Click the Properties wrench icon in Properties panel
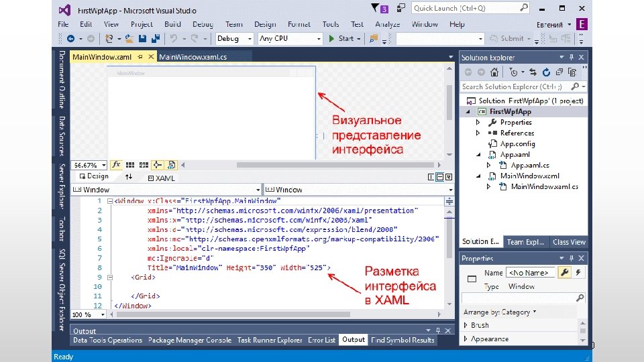The width and height of the screenshot is (644, 362). tap(564, 273)
